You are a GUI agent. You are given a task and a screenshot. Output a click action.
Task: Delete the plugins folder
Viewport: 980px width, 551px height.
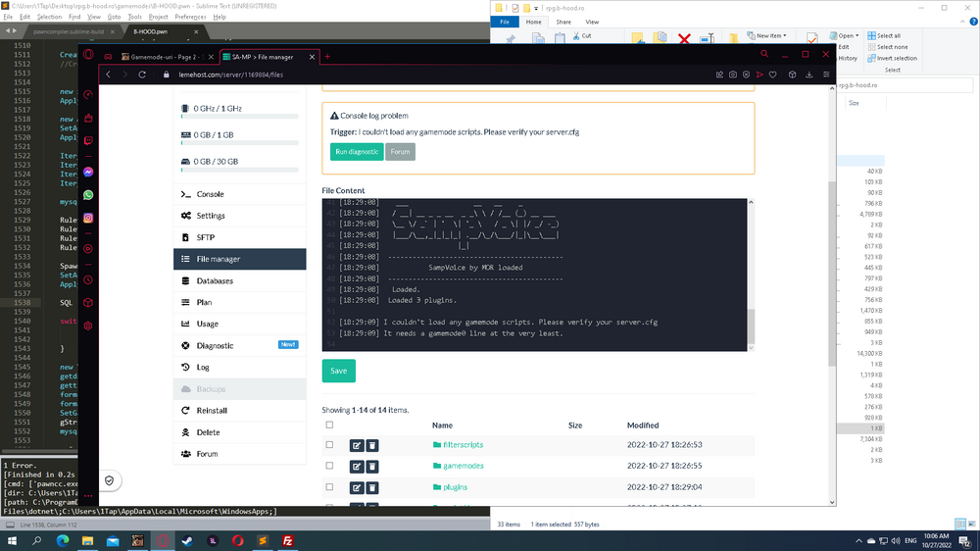tap(371, 488)
